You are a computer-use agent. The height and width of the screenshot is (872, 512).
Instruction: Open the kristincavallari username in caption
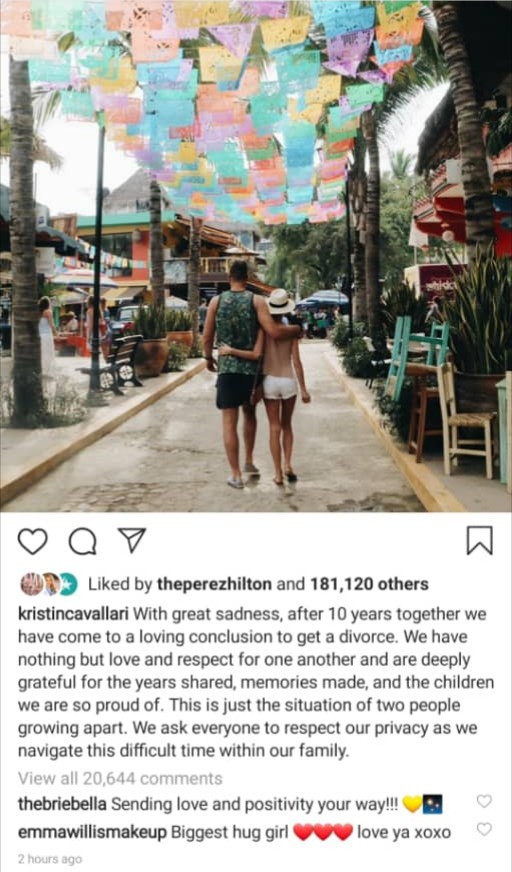click(73, 615)
